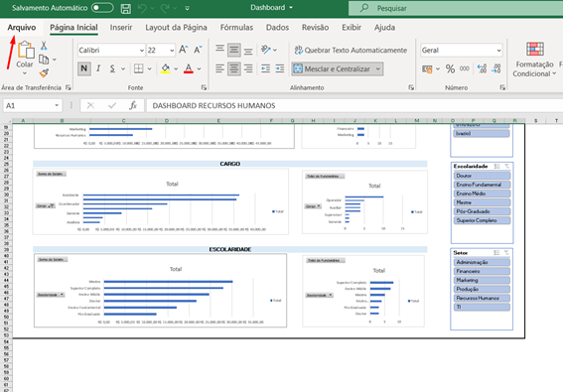Click the Align Right icon
This screenshot has height=392, width=563.
pyautogui.click(x=248, y=68)
